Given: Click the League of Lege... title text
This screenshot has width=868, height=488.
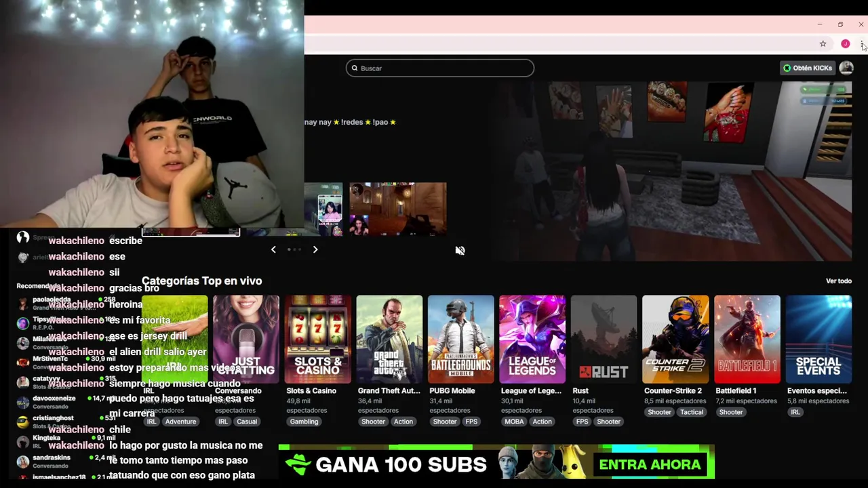Looking at the screenshot, I should point(532,391).
